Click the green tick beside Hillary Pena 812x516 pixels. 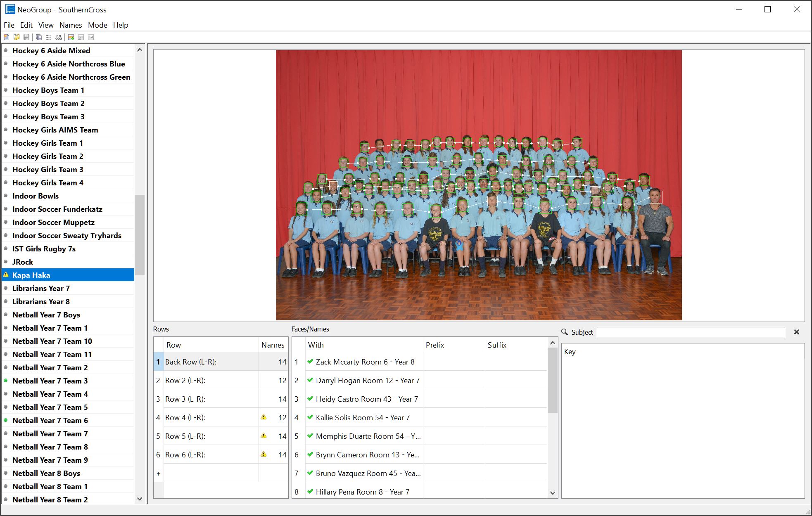310,492
